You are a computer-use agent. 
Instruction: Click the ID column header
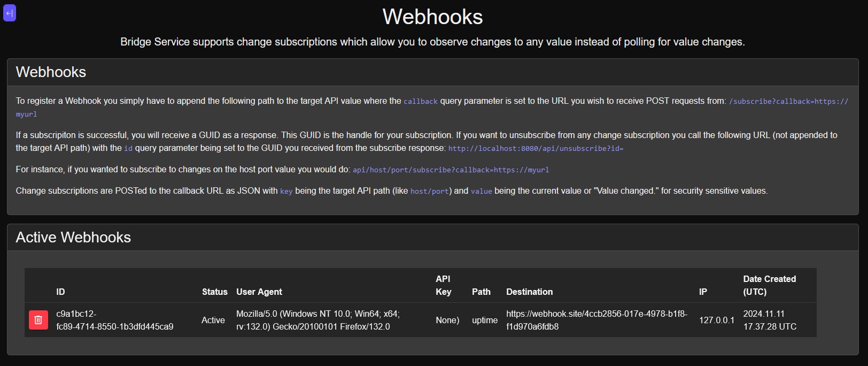(60, 292)
